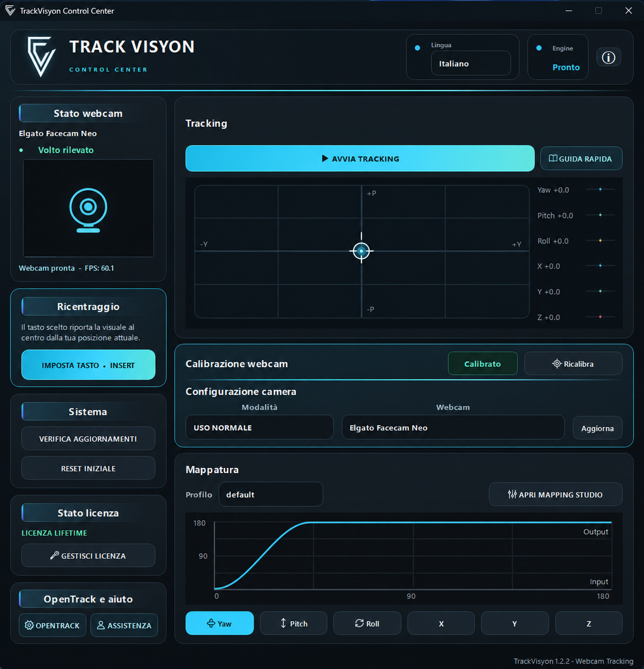Screen dimensions: 644x669
Task: Click the key icon on Gestisci Licenza
Action: coord(54,555)
